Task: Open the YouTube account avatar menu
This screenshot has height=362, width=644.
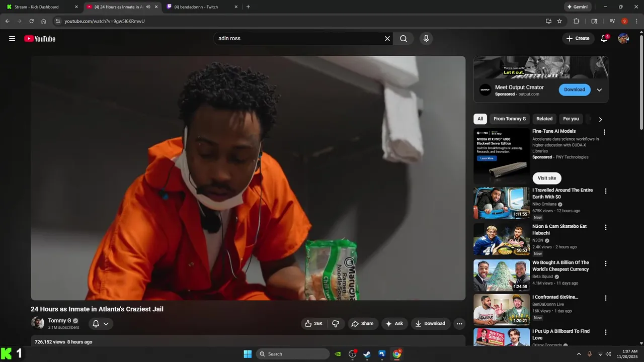Action: (623, 39)
